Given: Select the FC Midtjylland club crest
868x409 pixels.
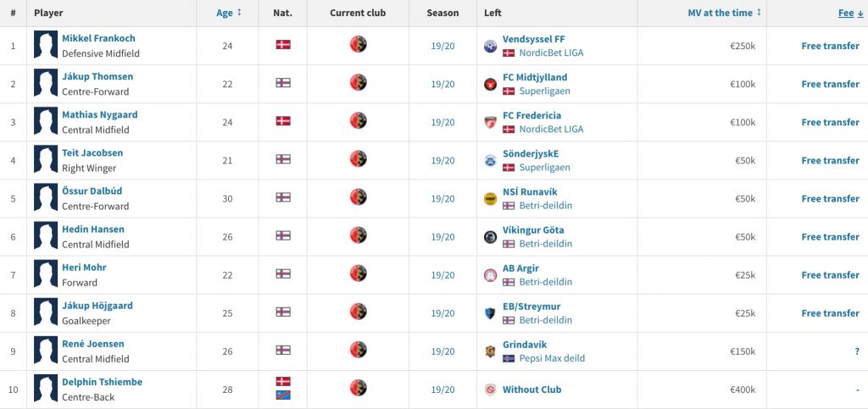Looking at the screenshot, I should pos(490,84).
